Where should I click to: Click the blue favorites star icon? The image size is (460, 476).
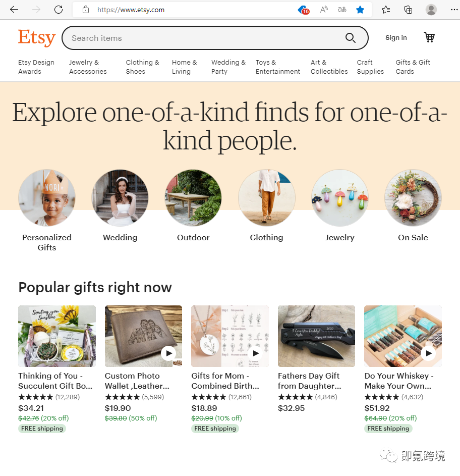[360, 10]
